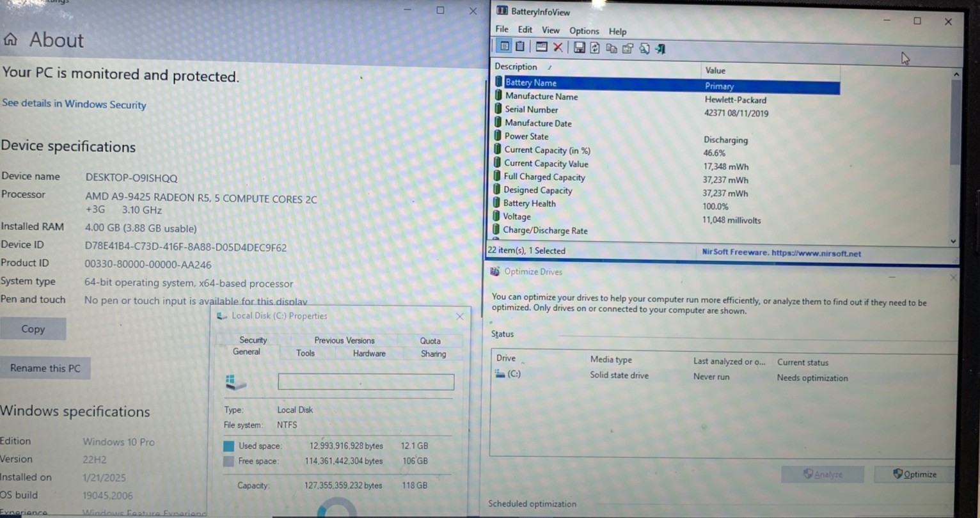980x518 pixels.
Task: Click the C: drive icon in Optimize Drives list
Action: (x=500, y=374)
